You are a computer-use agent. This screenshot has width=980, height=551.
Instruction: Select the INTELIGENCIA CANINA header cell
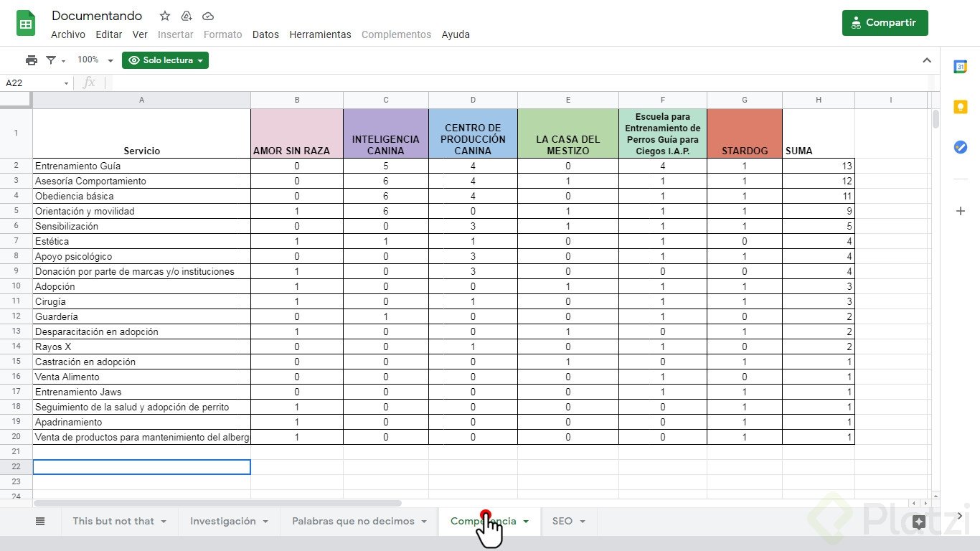coord(386,133)
